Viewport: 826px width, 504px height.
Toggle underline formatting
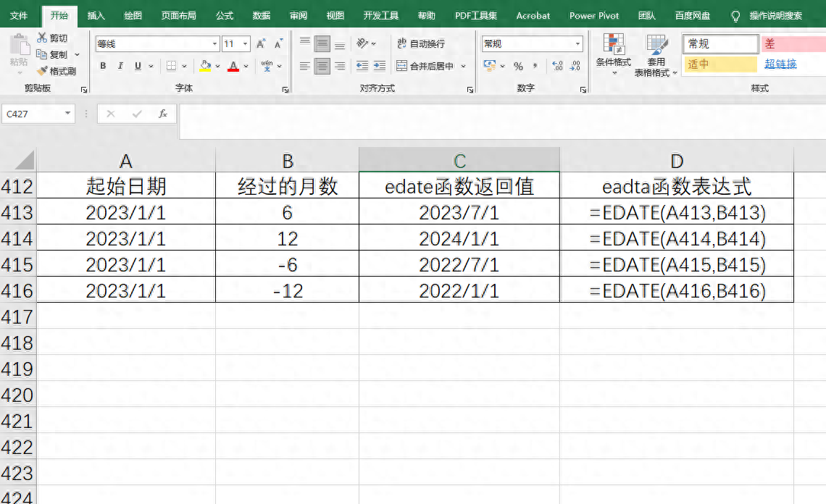pyautogui.click(x=138, y=66)
